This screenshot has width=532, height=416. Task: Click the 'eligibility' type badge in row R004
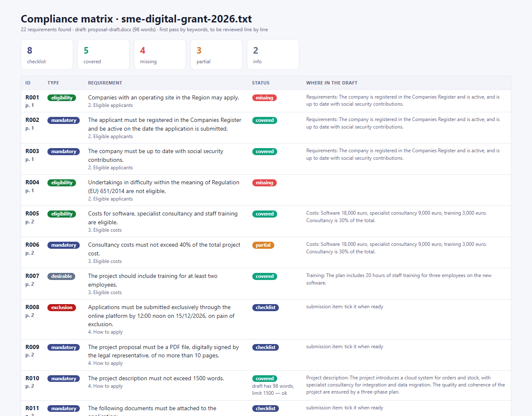[62, 183]
